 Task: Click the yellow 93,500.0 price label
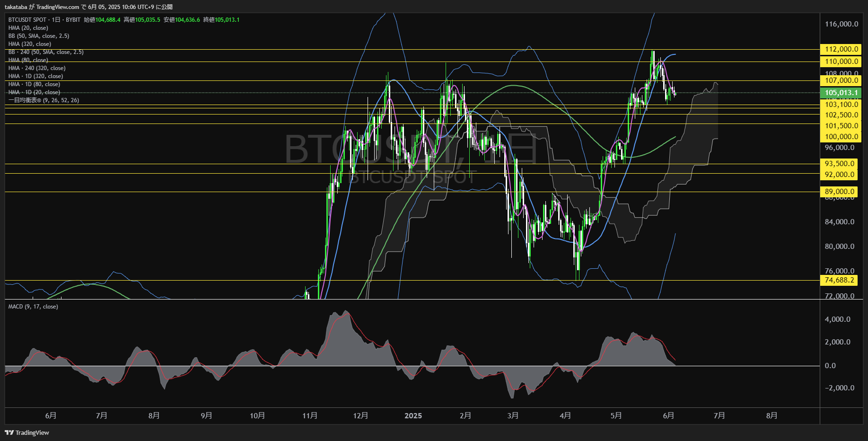pos(839,164)
